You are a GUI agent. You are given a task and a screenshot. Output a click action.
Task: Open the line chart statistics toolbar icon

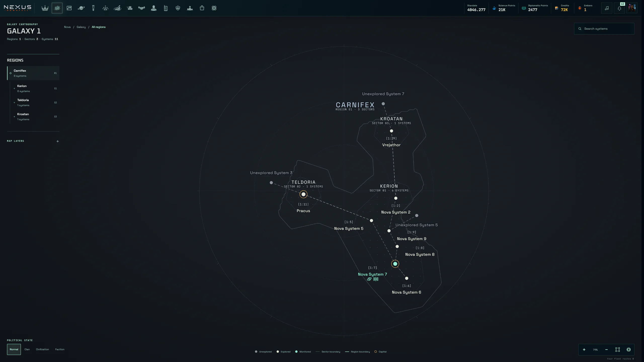click(x=69, y=8)
